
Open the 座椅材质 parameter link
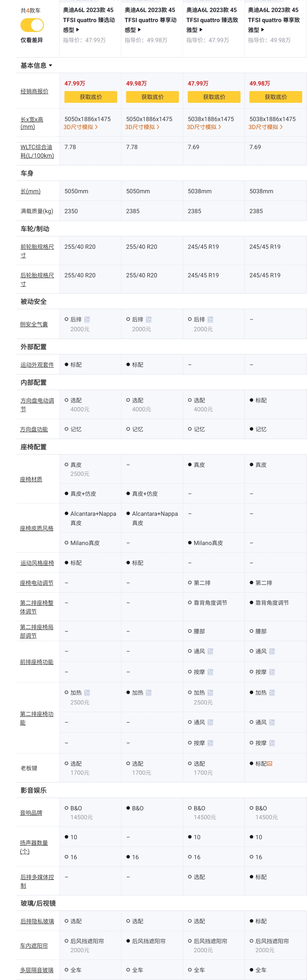31,479
